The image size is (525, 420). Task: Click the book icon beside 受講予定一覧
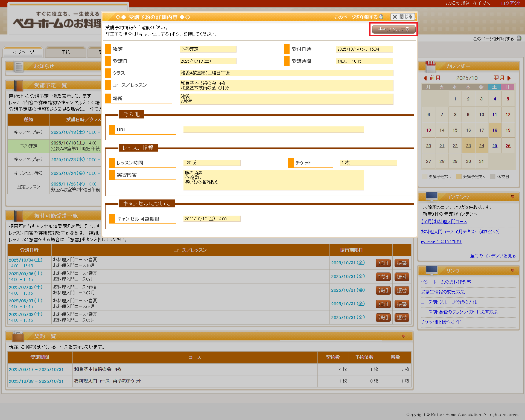(18, 86)
